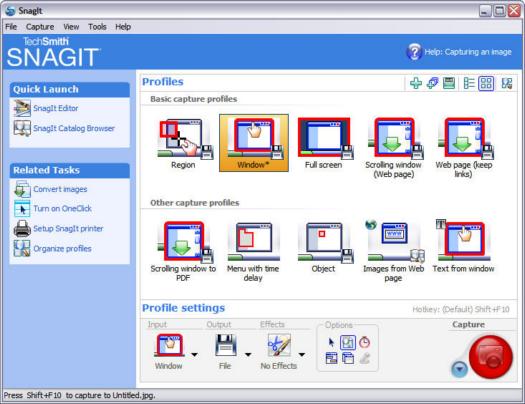Click the Window input button
Screen dimensions: 525x404
169,351
